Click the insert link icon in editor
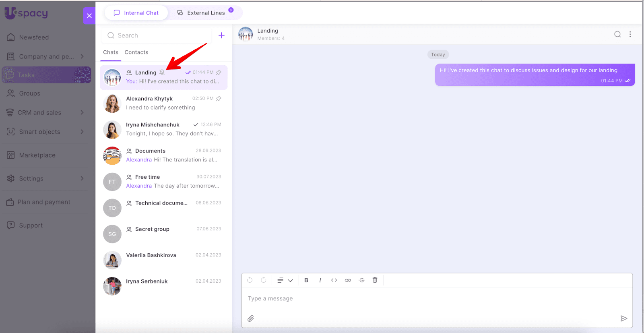 click(x=348, y=280)
